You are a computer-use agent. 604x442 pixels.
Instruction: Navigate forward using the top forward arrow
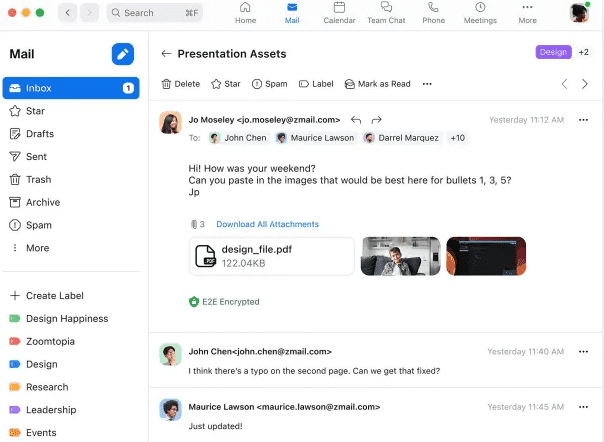pos(89,13)
